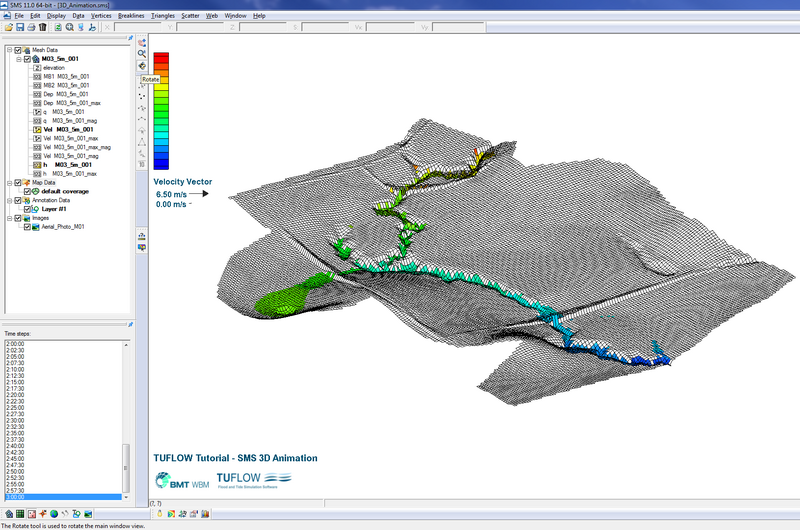Select the breakline tool in vertical toolbar
Viewport: 800px width, 530px height.
(x=142, y=119)
